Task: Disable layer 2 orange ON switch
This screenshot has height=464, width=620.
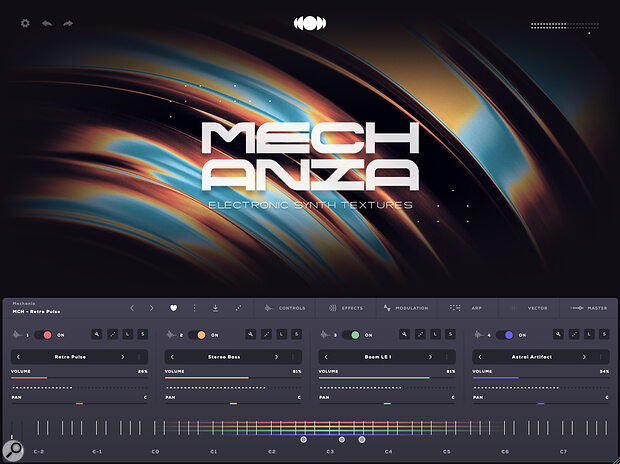Action: [200, 334]
